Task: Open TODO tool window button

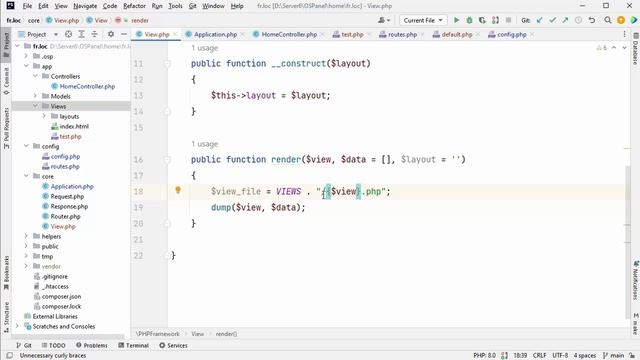Action: pos(53,345)
